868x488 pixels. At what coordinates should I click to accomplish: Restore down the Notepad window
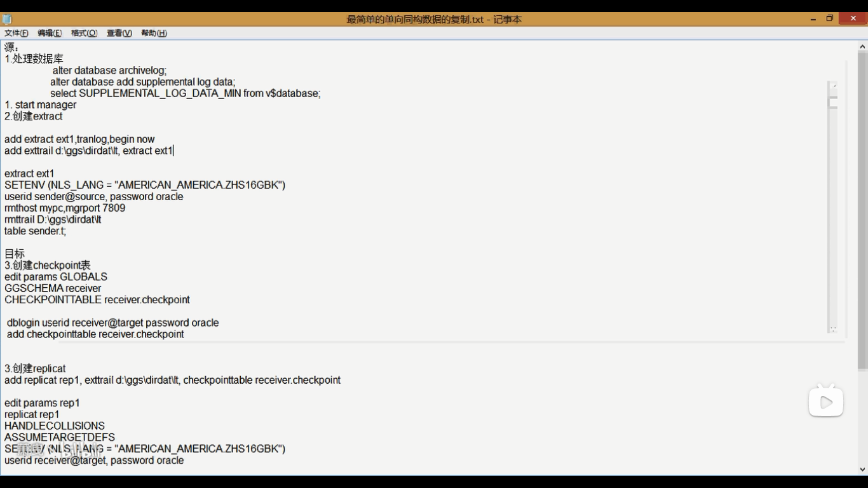pos(830,19)
